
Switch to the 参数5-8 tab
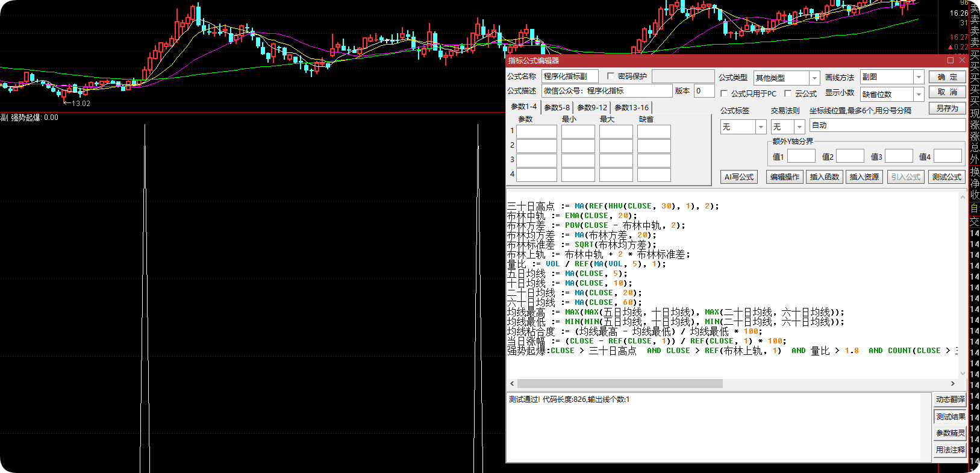click(557, 108)
